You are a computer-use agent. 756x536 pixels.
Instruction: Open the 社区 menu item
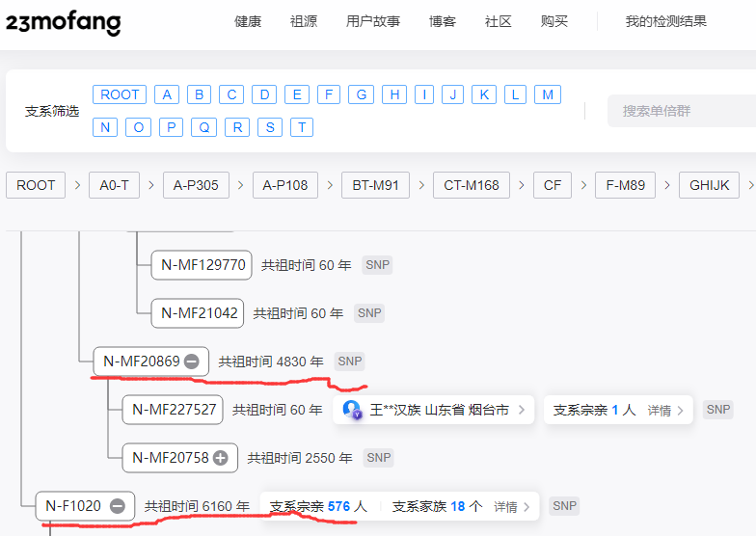pos(498,21)
